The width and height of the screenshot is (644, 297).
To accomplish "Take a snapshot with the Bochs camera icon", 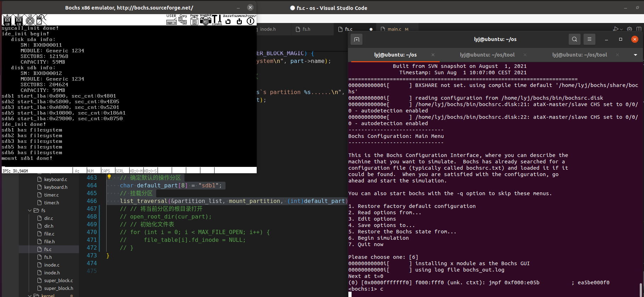I will point(205,20).
